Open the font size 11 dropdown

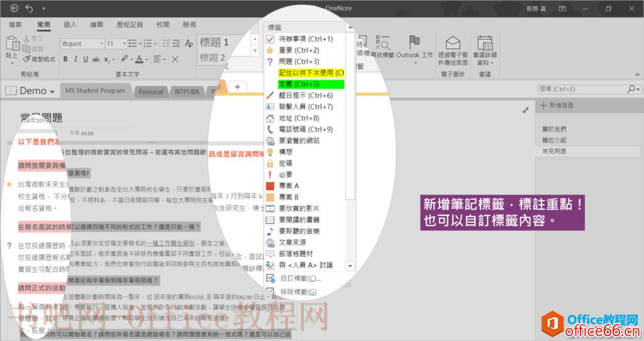124,43
